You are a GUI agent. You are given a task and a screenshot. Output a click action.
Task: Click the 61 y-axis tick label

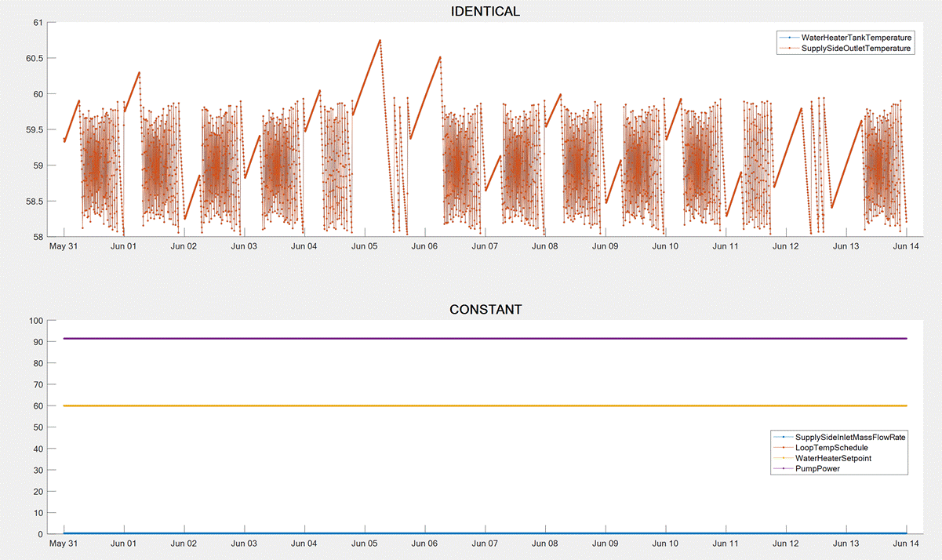pyautogui.click(x=39, y=22)
